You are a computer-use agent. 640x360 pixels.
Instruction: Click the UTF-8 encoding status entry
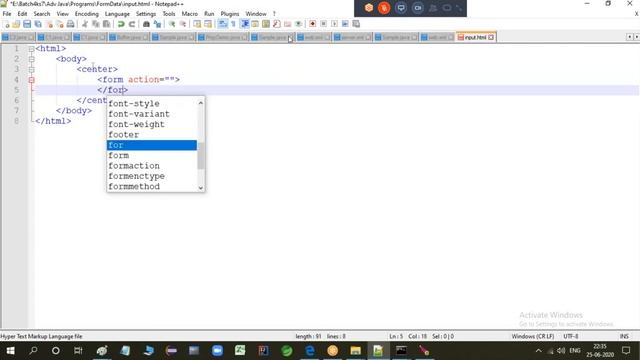(x=571, y=337)
